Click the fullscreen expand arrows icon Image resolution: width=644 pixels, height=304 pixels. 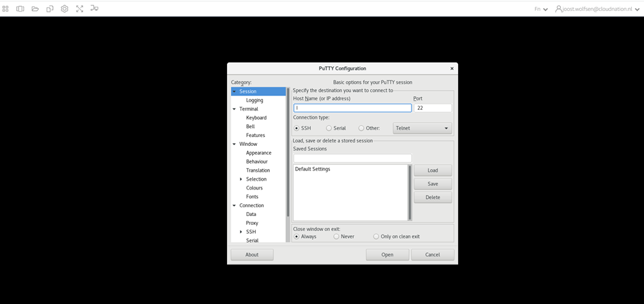tap(80, 9)
